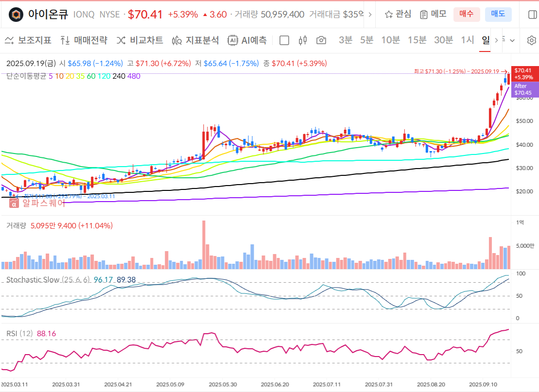
Task: Expand the hidden toolbar items arrow
Action: point(496,40)
